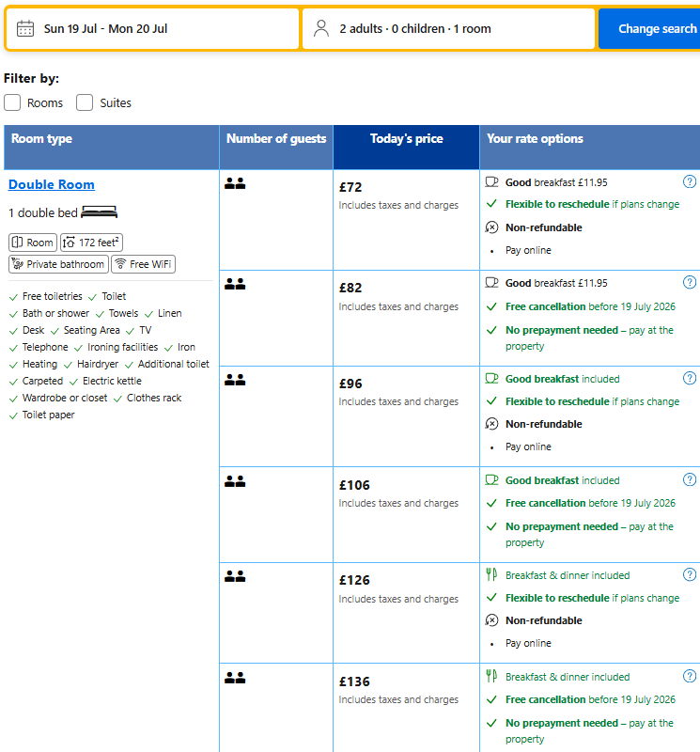Image resolution: width=700 pixels, height=752 pixels.
Task: Select the £72 price
Action: (350, 187)
